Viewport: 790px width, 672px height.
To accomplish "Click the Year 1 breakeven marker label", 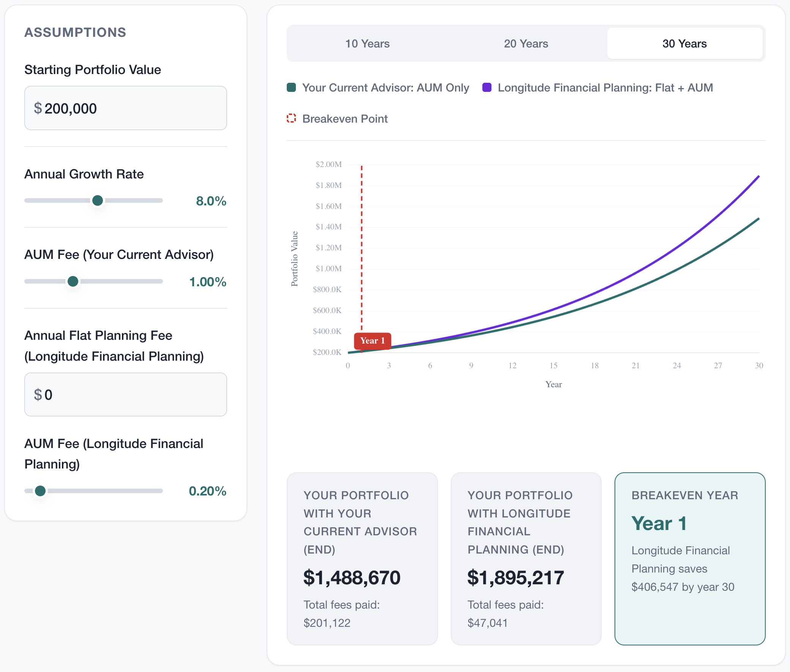I will point(372,341).
